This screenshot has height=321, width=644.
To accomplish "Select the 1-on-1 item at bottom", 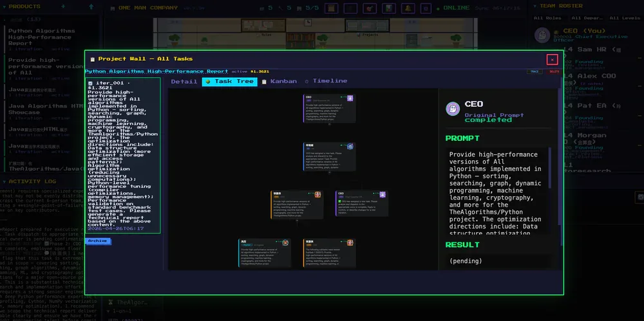I will click(x=122, y=313).
